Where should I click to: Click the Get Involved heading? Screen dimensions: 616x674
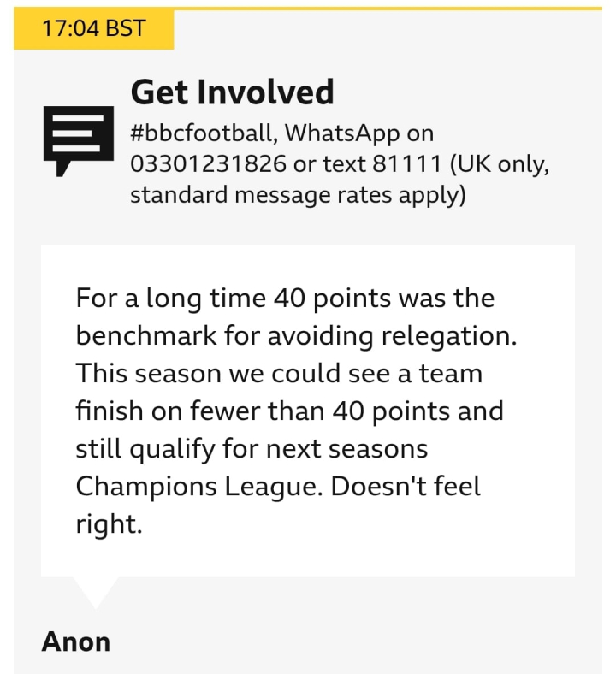tap(232, 92)
